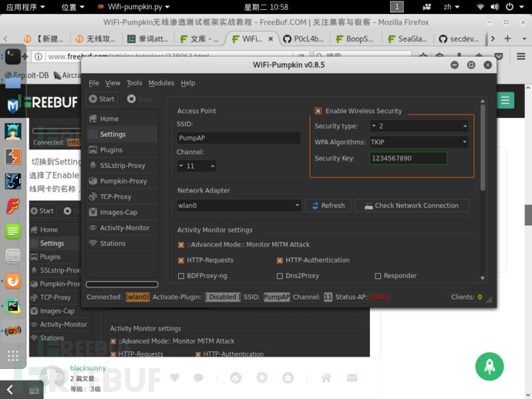Open the Firefox hamburger menu
The width and height of the screenshot is (532, 399).
point(521,56)
